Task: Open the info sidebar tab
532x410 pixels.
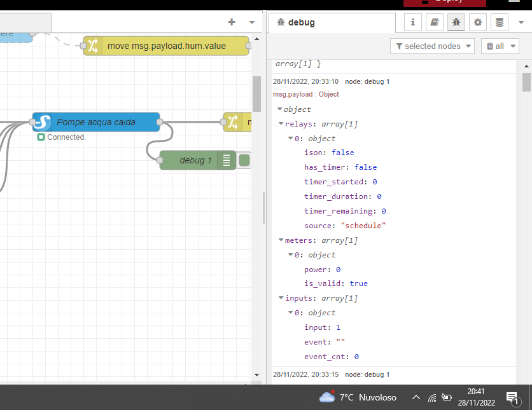Action: click(412, 22)
